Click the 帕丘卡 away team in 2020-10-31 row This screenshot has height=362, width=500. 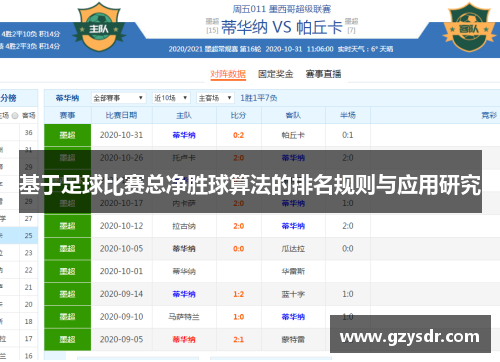(293, 135)
